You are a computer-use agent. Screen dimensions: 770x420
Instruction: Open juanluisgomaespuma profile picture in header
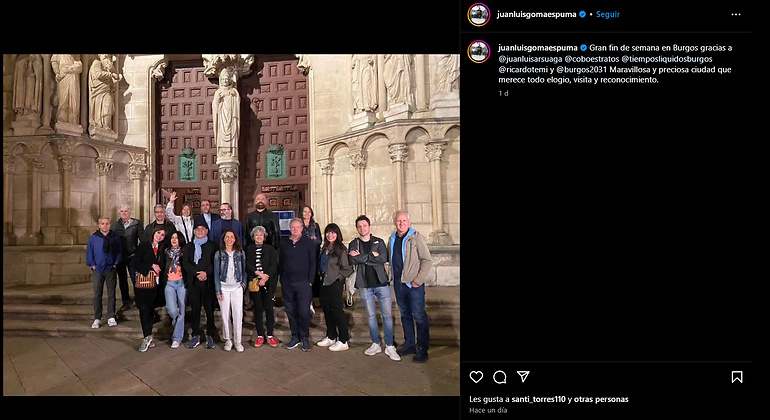478,14
